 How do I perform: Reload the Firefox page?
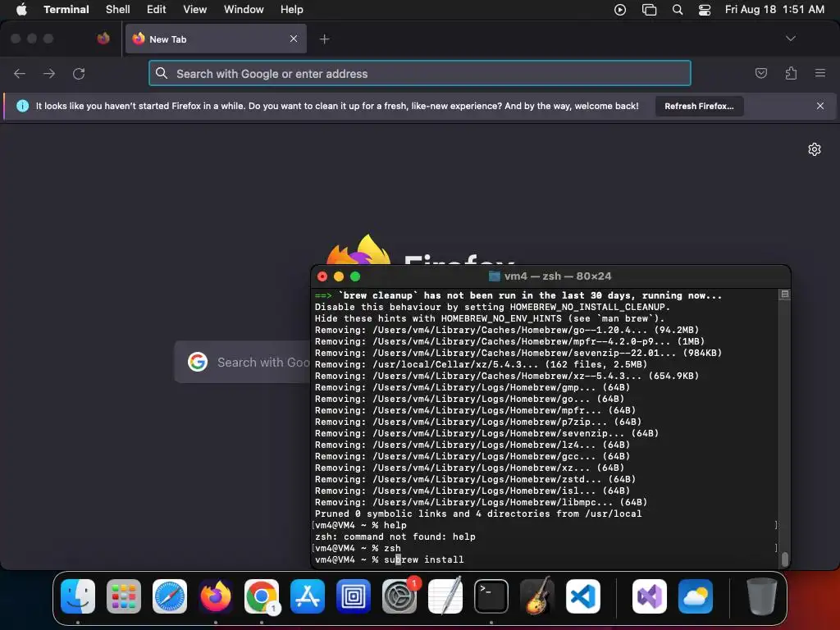[x=79, y=73]
